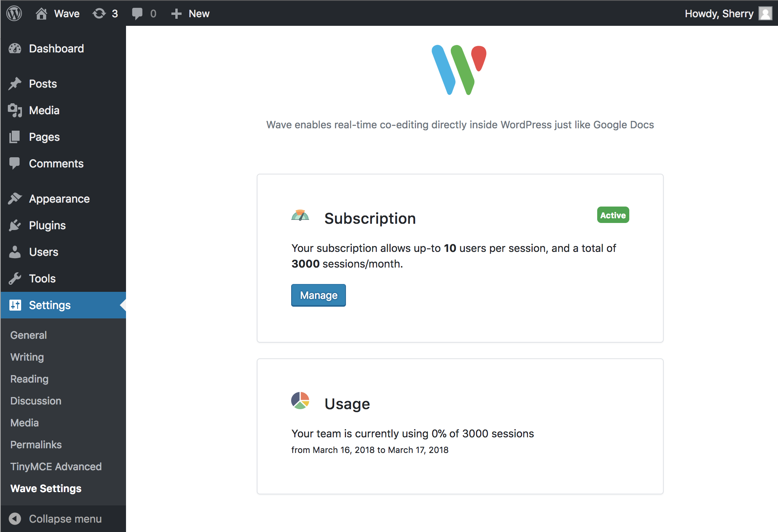Click the Wave W logo

tap(459, 70)
